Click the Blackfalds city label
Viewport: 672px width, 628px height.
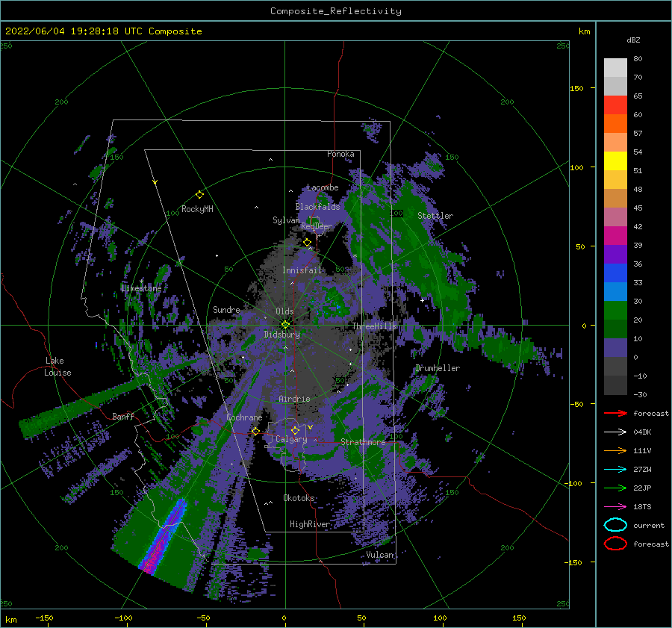click(x=317, y=207)
